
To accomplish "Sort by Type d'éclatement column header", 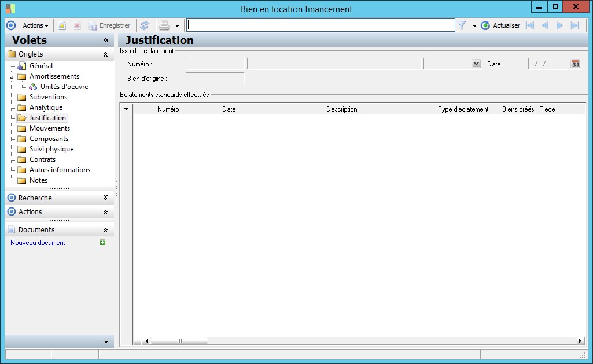I will click(x=463, y=109).
